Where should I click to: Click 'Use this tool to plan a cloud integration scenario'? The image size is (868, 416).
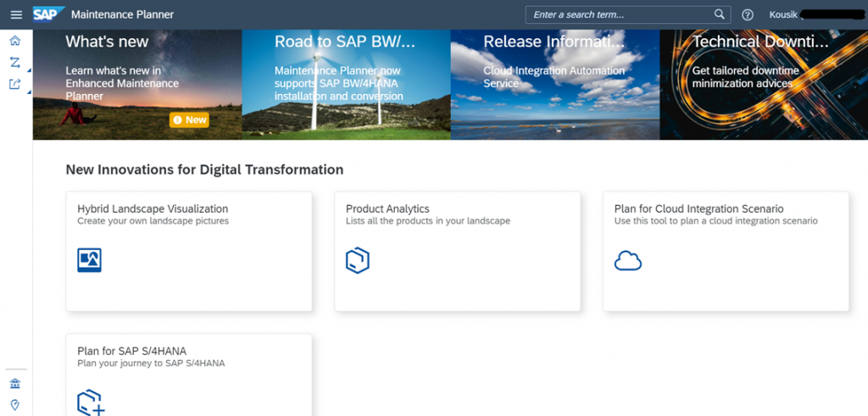[x=715, y=221]
